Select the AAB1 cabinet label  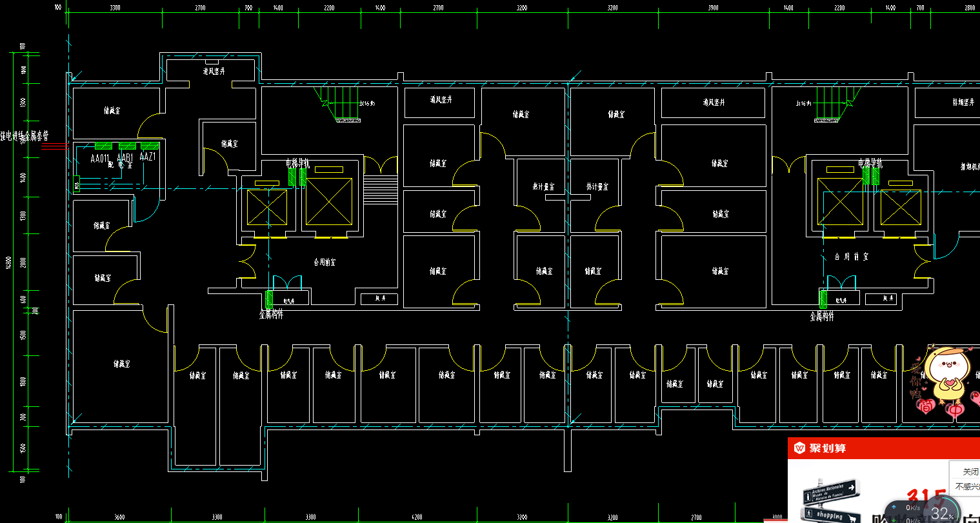125,157
